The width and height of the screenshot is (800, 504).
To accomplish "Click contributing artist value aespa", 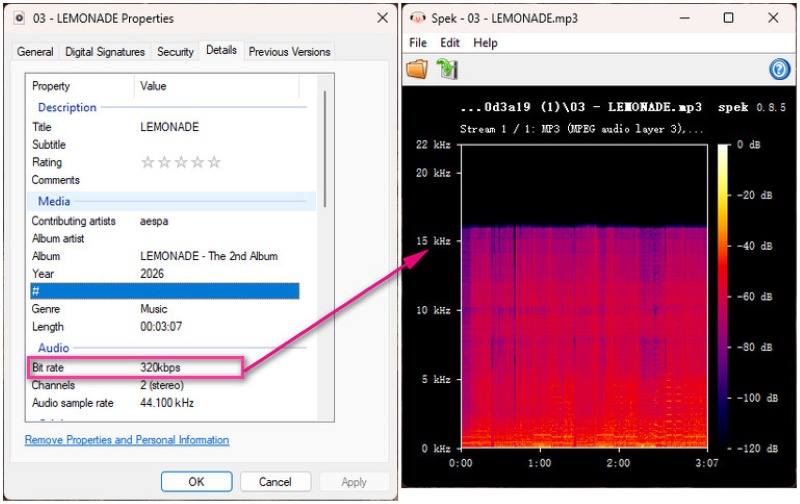I will 154,221.
